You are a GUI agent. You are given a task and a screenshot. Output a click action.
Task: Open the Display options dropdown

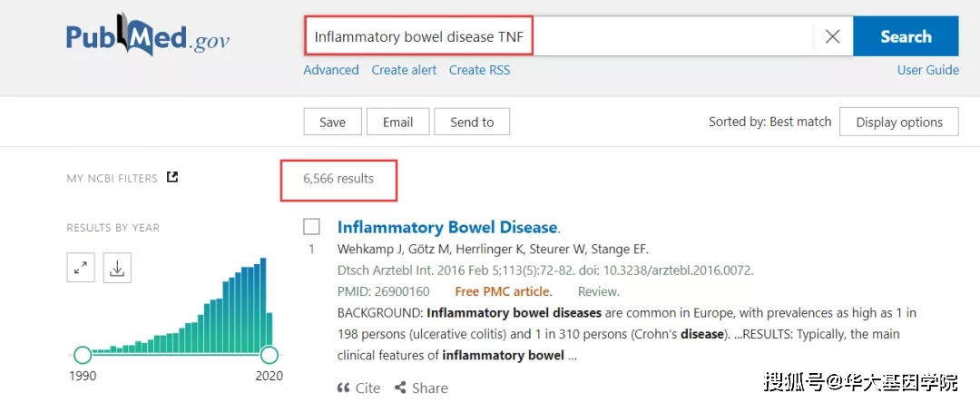point(899,123)
